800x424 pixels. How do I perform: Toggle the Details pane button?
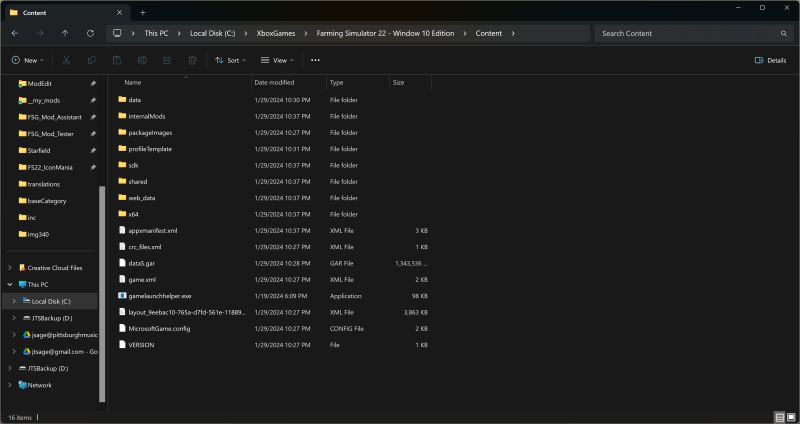[770, 60]
